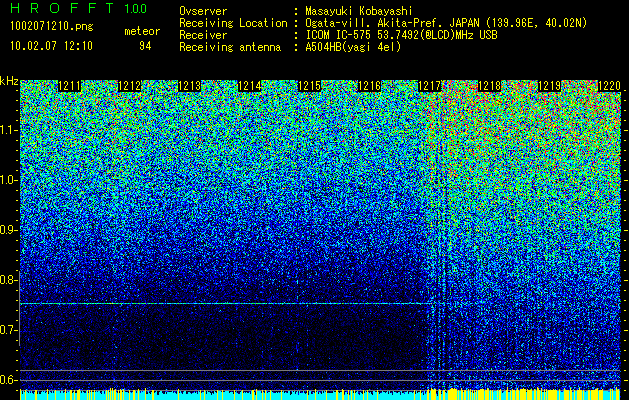Click the 1220 time marker
Image resolution: width=629 pixels, height=400 pixels.
[609, 86]
